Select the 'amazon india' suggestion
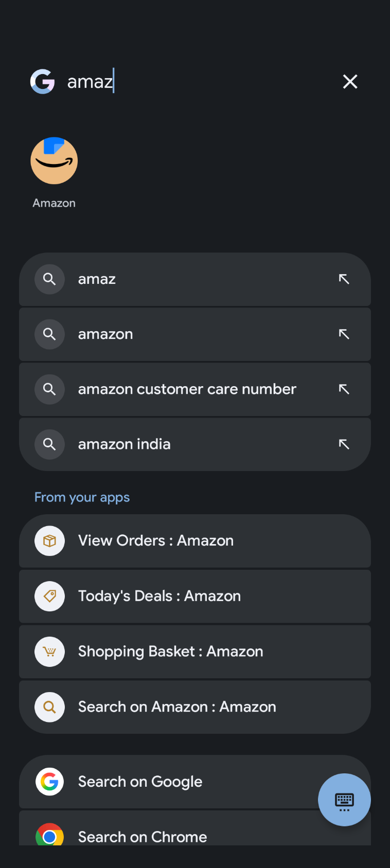Screen dimensions: 390x868 125,444
